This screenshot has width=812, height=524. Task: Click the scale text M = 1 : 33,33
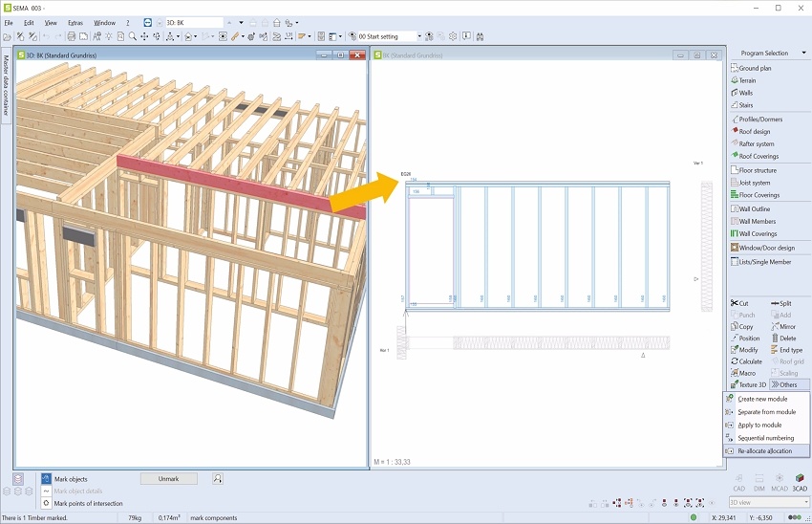tap(392, 462)
